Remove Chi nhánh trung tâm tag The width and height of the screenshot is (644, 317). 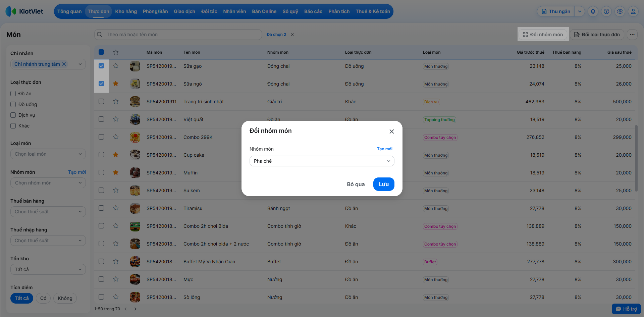point(64,64)
